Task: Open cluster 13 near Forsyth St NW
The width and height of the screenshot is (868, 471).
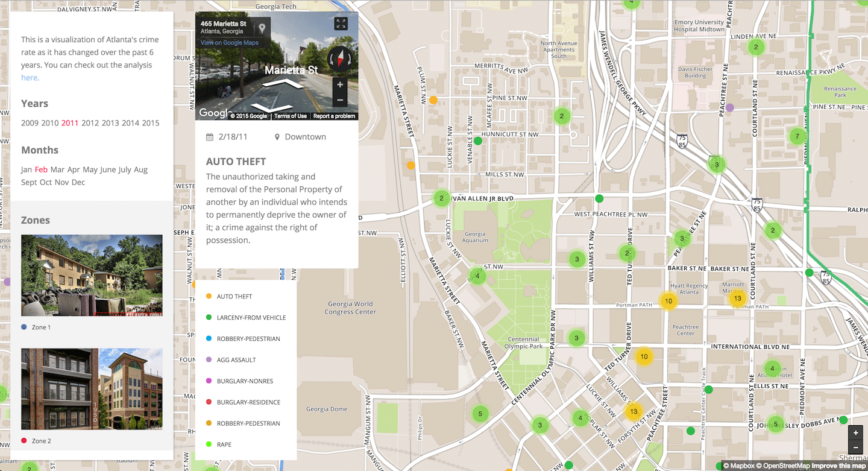Action: click(x=633, y=412)
